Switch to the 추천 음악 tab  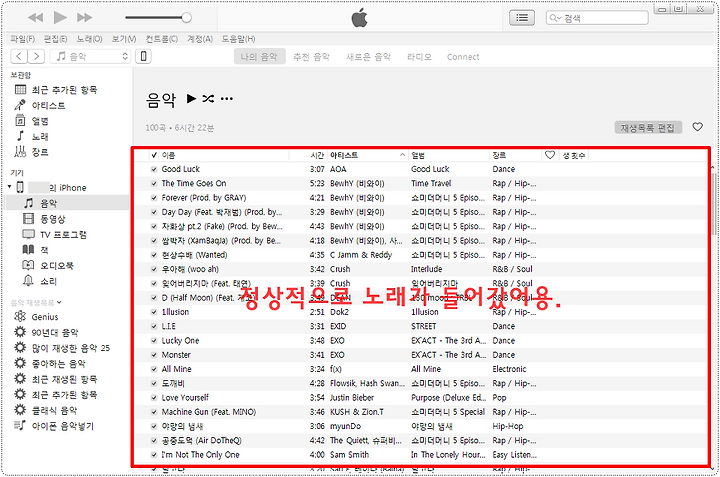point(312,57)
